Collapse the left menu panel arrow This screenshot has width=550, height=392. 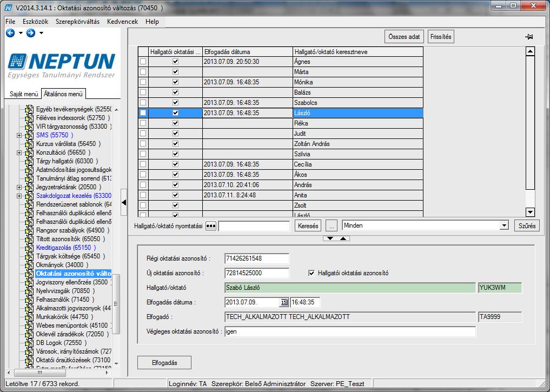click(124, 202)
